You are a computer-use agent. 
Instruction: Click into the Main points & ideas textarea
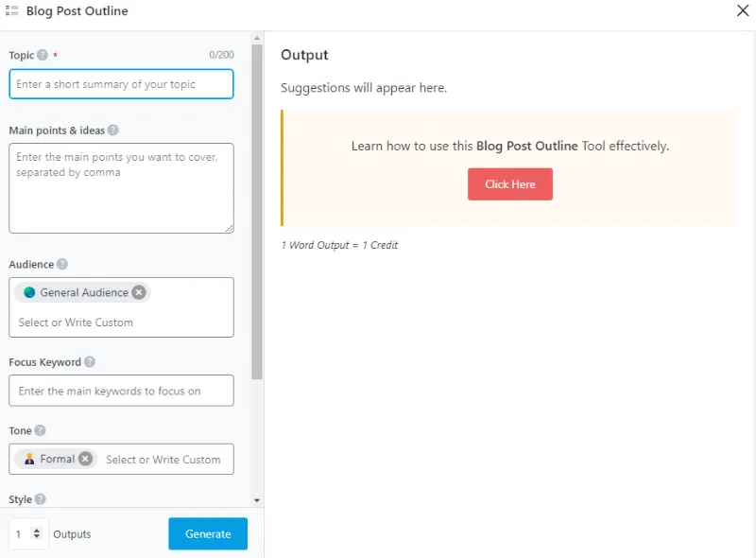[121, 188]
